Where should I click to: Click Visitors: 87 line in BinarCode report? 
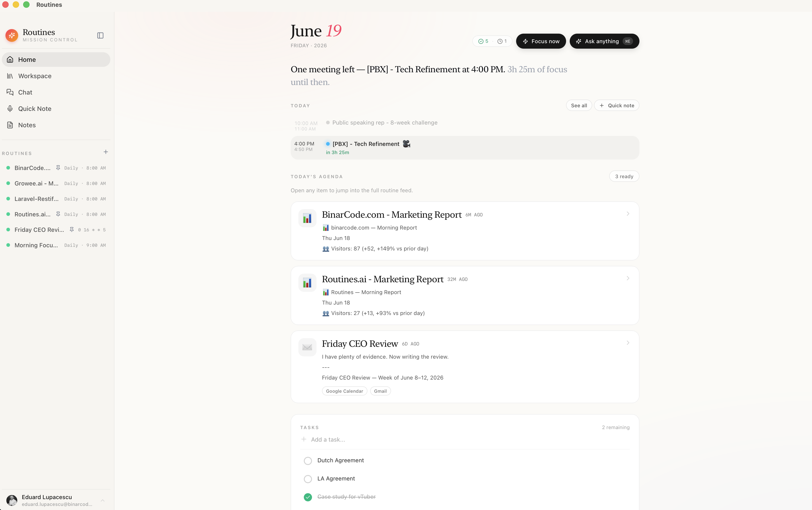coord(375,249)
